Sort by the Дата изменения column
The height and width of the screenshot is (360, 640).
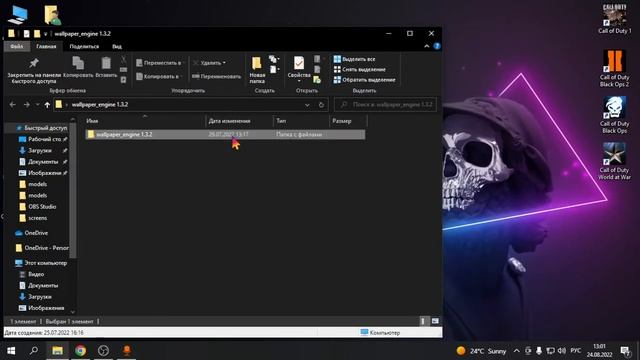click(x=239, y=121)
